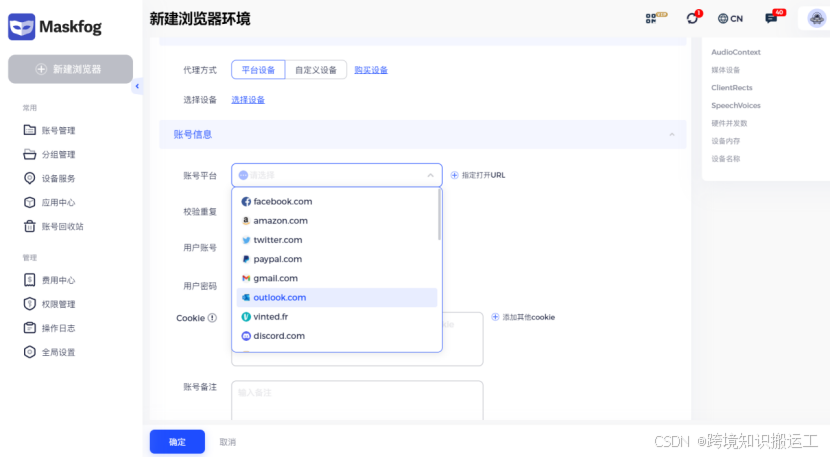This screenshot has height=457, width=830.
Task: Click the 取消 cancel button
Action: (x=228, y=442)
